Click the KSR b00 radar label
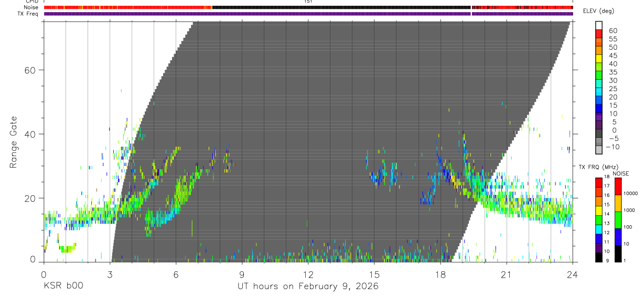Screen dimensions: 644x297 (x=63, y=286)
